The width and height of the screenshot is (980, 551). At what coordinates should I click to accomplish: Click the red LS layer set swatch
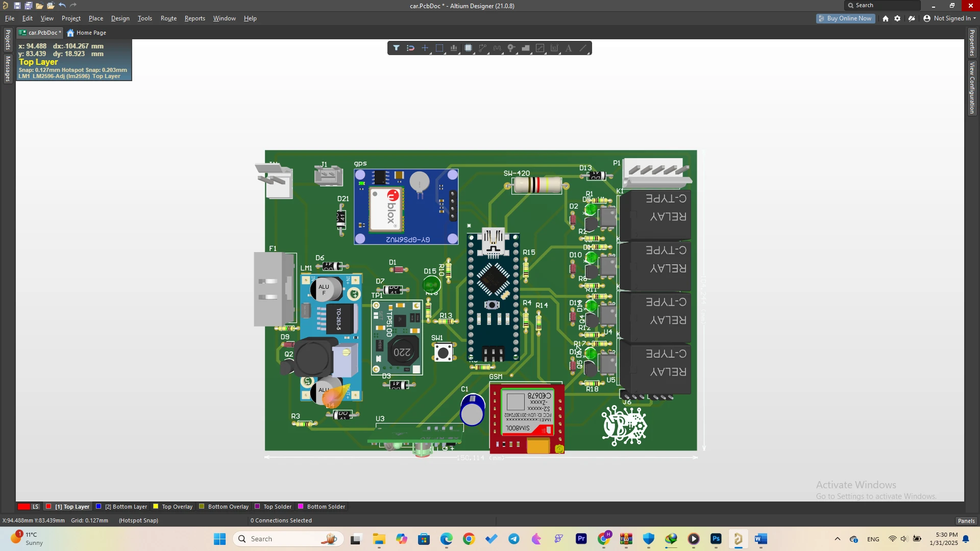[x=24, y=507]
